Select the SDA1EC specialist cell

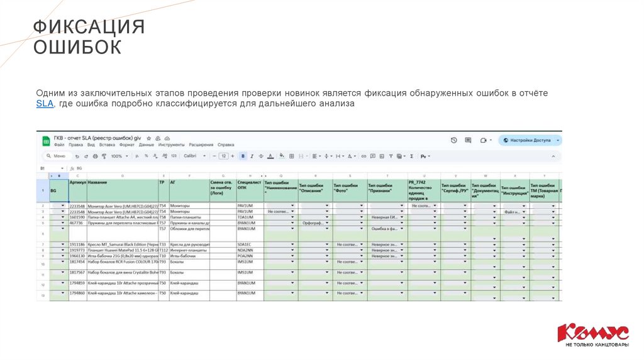pyautogui.click(x=250, y=245)
